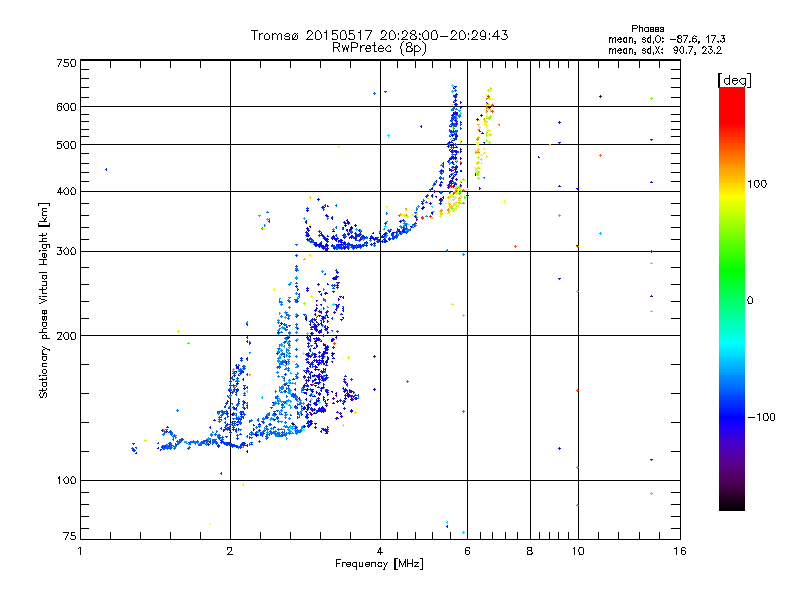Click the colorbar tick label '-100'
The image size is (800, 600).
[x=761, y=417]
